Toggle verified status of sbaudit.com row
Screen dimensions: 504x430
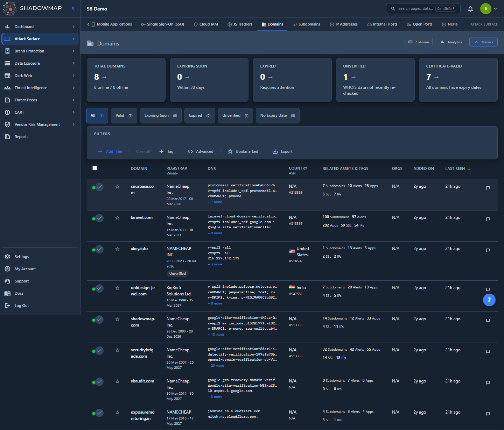tap(99, 382)
